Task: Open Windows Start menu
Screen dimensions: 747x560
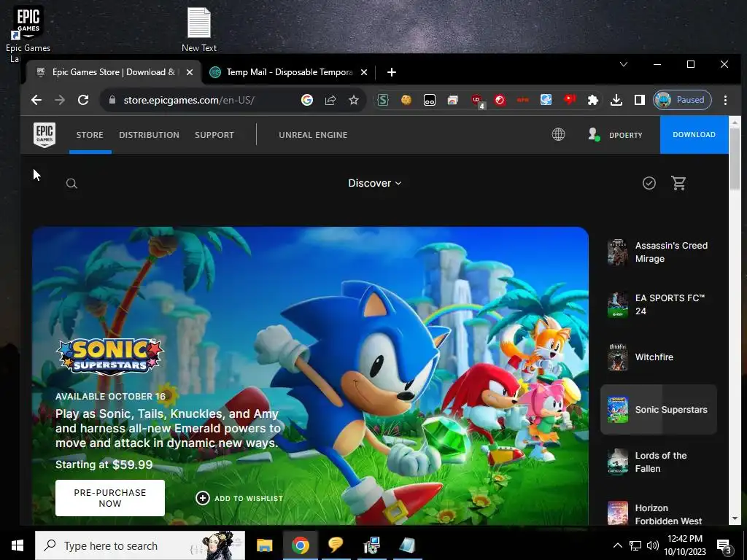Action: pos(18,545)
